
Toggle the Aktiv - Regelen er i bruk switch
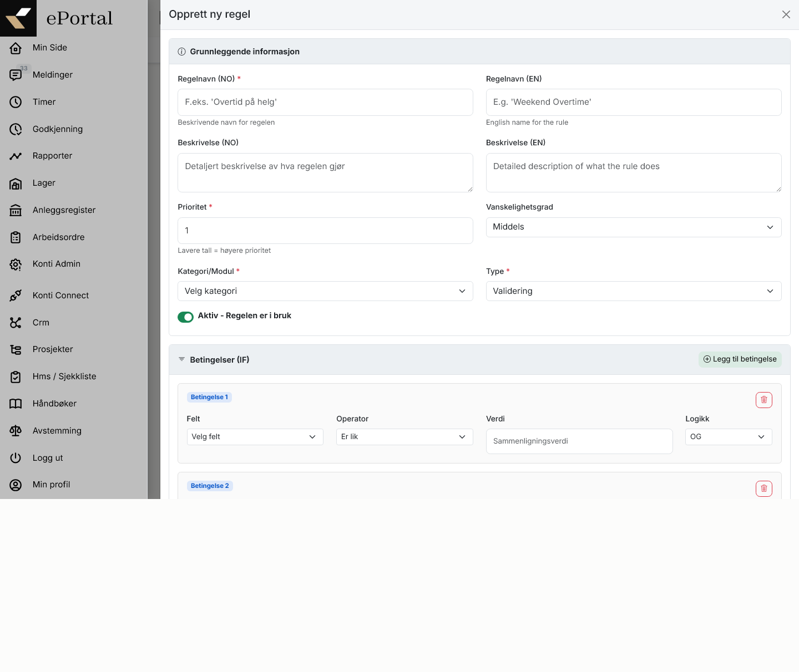pyautogui.click(x=185, y=317)
